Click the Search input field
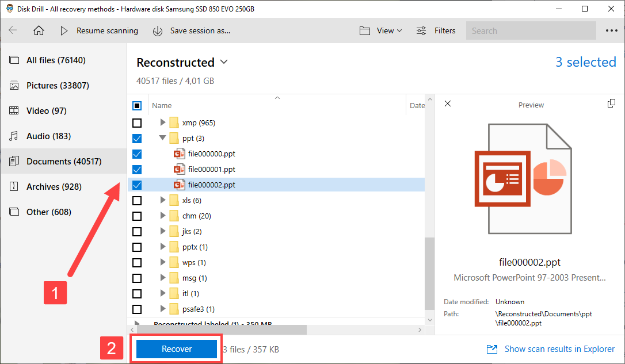 531,30
